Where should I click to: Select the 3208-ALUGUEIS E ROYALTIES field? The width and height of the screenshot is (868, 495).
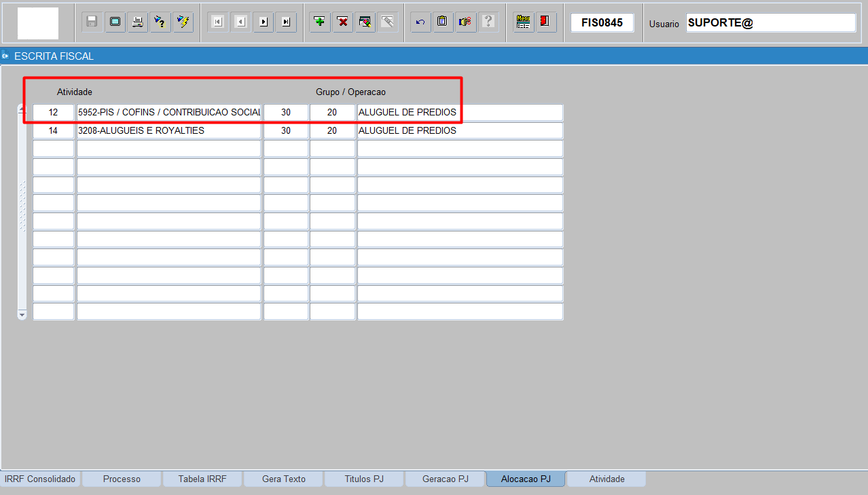point(168,130)
